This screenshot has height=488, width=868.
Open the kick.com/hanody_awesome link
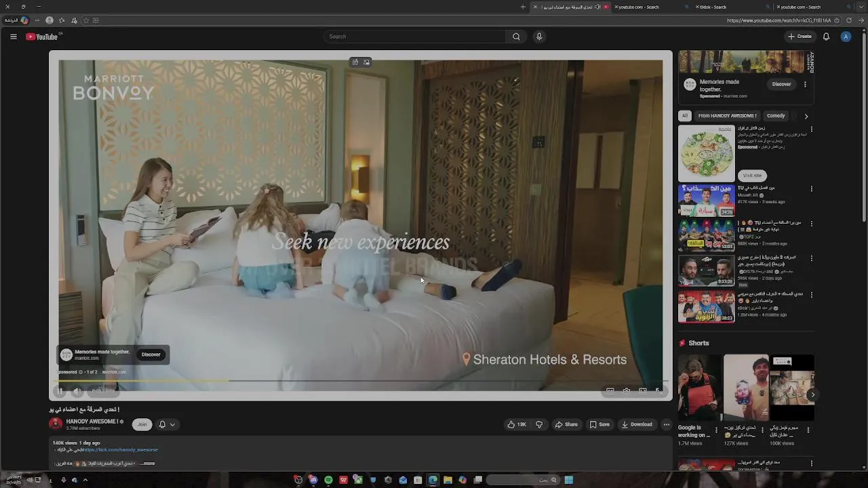coord(121,450)
